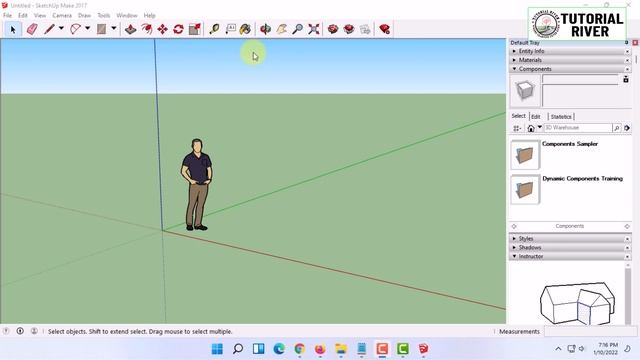Screen dimensions: 640x360
Task: Open the Window menu
Action: (127, 15)
